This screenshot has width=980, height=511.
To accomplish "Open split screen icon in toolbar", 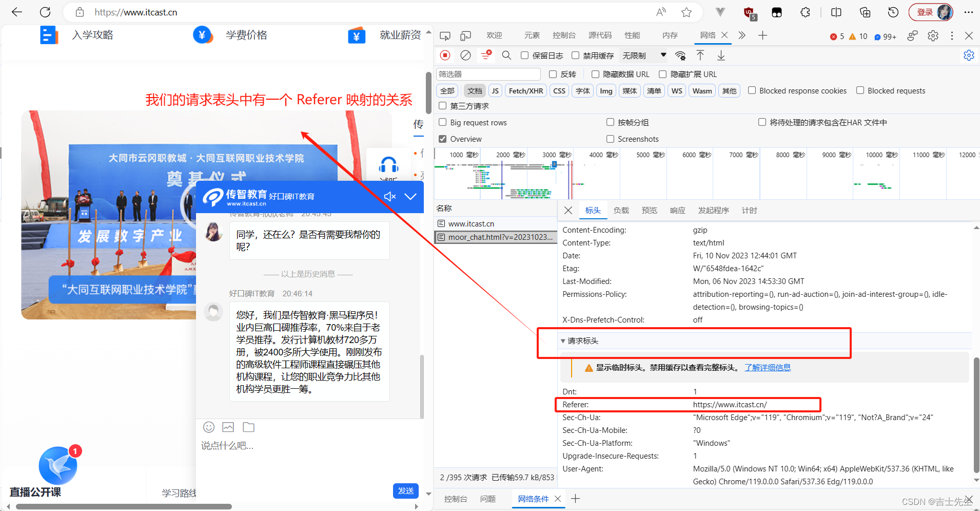I will click(836, 12).
